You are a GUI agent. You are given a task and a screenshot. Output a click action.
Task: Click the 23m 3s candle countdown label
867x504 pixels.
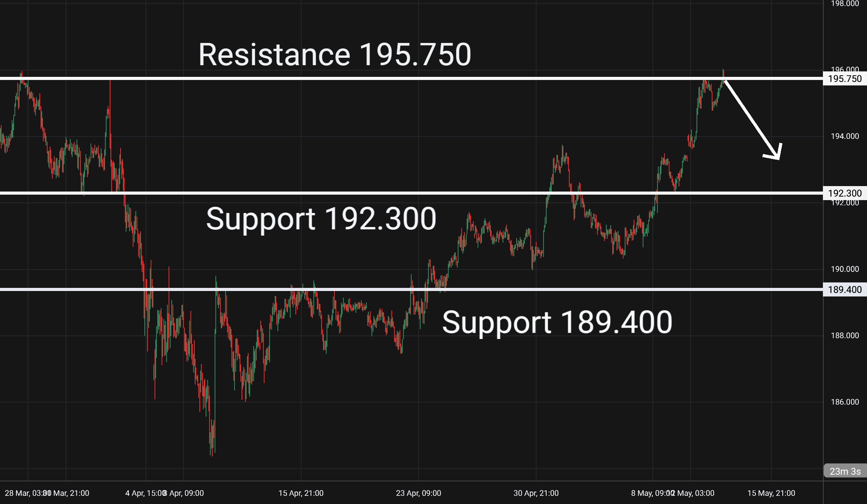coord(845,471)
